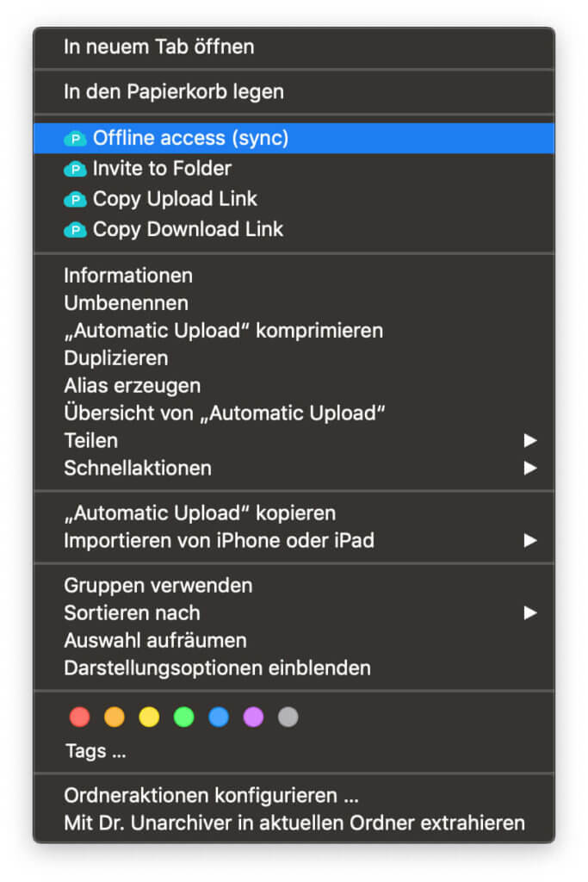588x882 pixels.
Task: Apply the yellow tag color
Action: (149, 717)
